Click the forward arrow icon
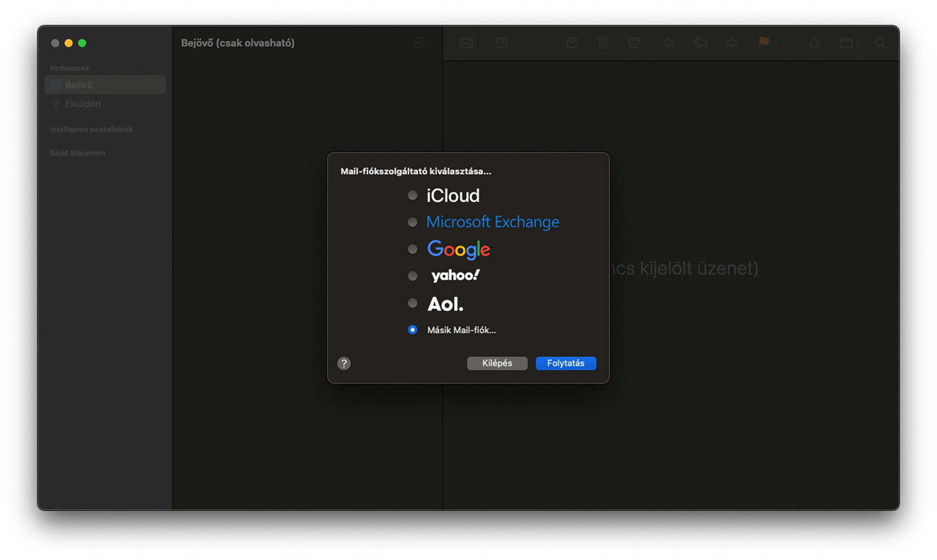This screenshot has height=560, width=937. pos(731,43)
